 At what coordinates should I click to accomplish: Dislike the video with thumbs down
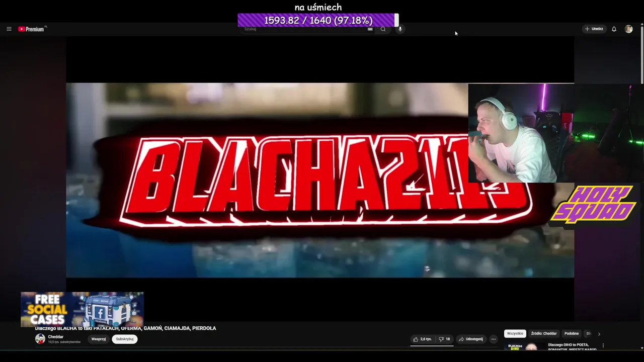[444, 339]
